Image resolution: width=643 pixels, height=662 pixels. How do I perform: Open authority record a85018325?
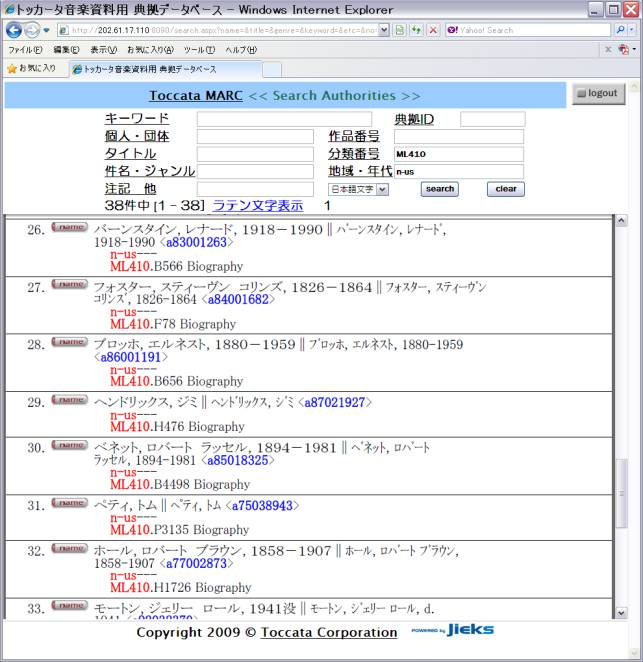[238, 460]
